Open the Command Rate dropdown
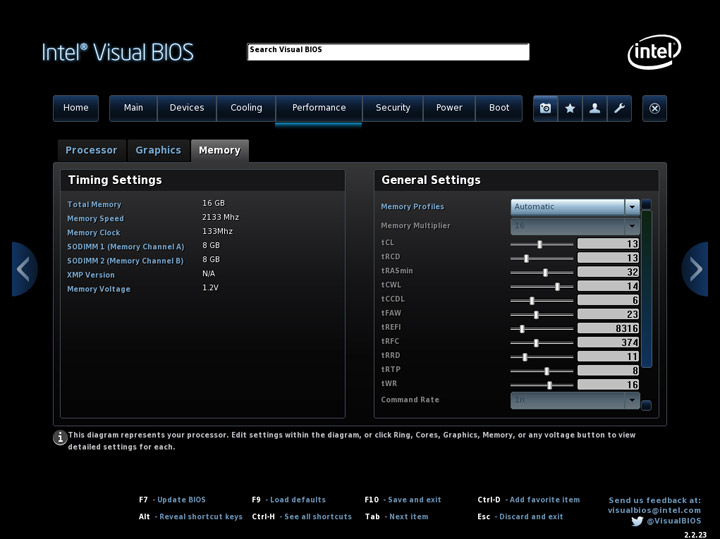The width and height of the screenshot is (720, 539). tap(575, 400)
